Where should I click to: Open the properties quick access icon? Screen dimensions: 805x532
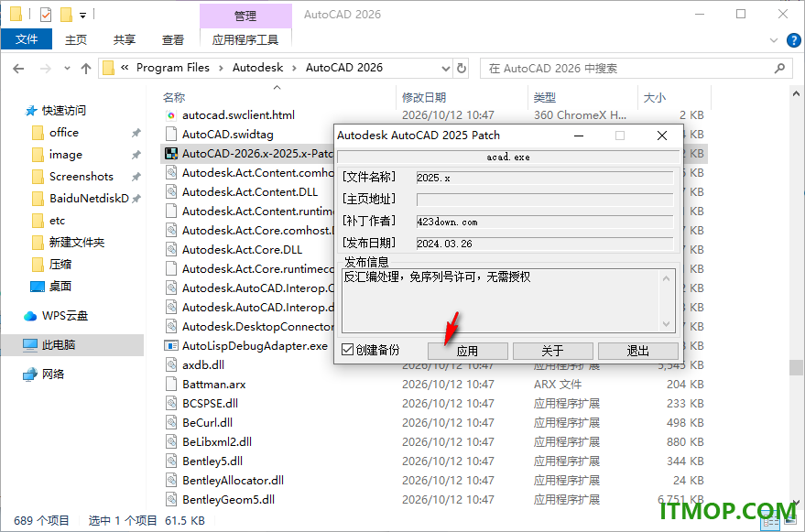[x=46, y=15]
